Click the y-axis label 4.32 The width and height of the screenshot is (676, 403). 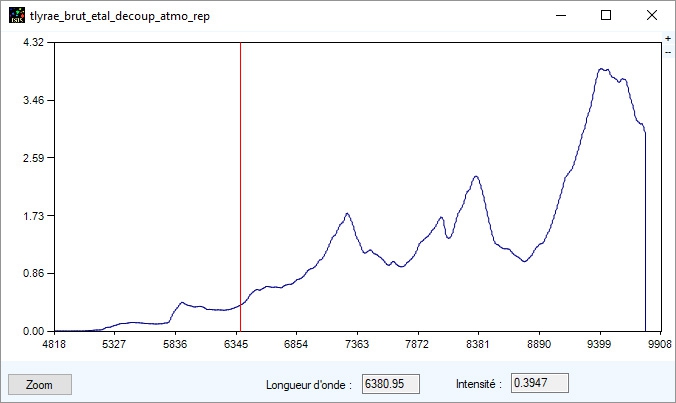pos(33,42)
